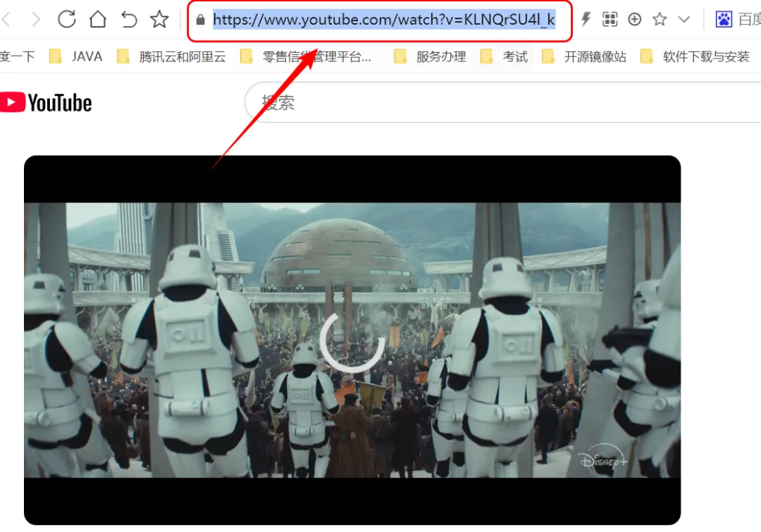Open the 开源镜像站 bookmarks folder
This screenshot has width=761, height=532.
coord(584,57)
